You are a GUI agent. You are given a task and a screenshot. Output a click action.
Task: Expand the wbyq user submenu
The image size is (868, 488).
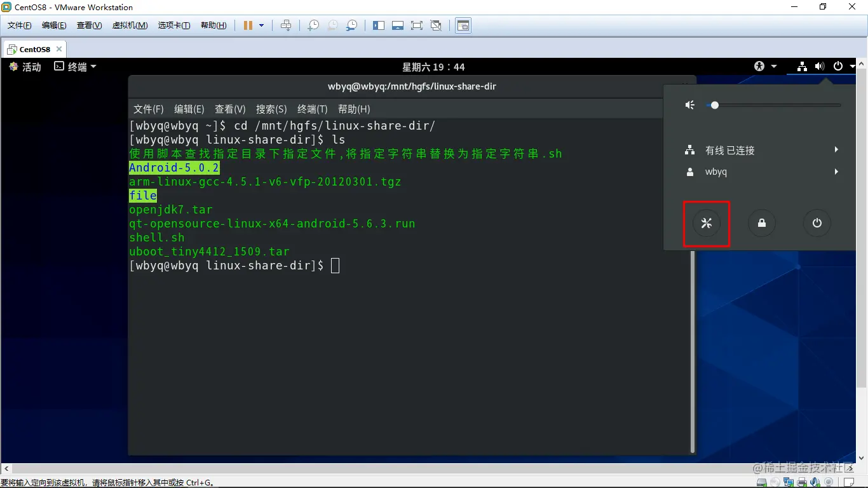[x=761, y=172]
